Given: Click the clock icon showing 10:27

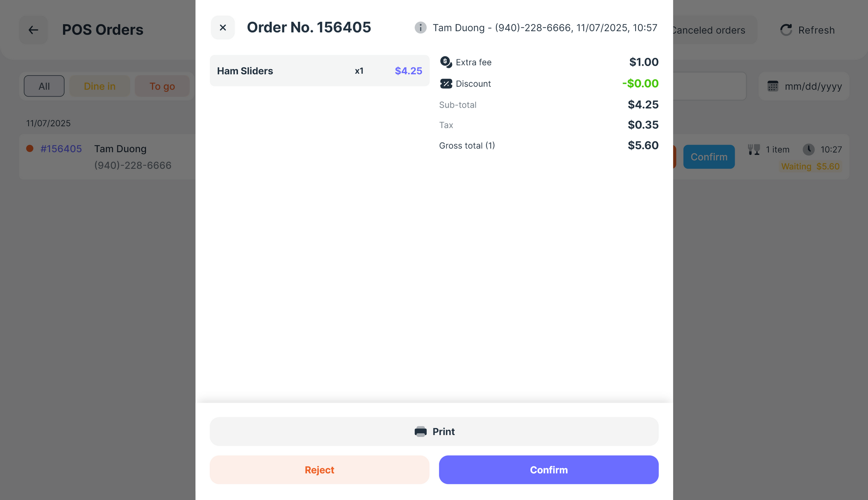Looking at the screenshot, I should click(x=808, y=149).
